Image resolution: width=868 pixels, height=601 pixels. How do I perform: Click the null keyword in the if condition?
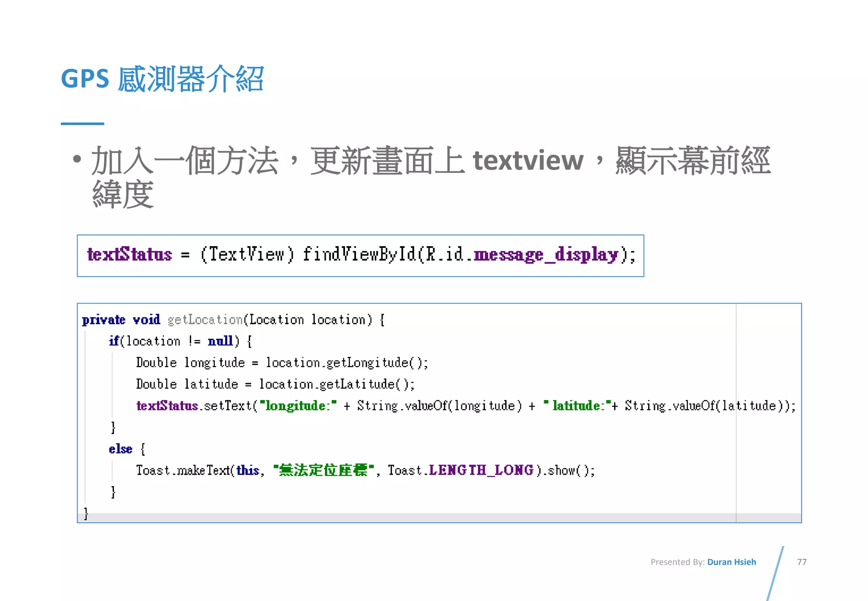220,341
